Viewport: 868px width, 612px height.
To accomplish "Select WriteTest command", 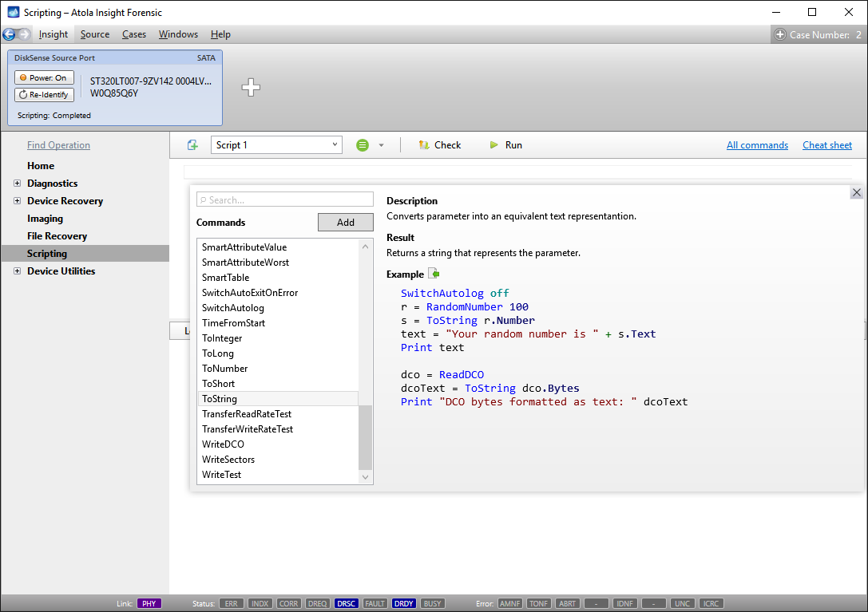I will (278, 474).
